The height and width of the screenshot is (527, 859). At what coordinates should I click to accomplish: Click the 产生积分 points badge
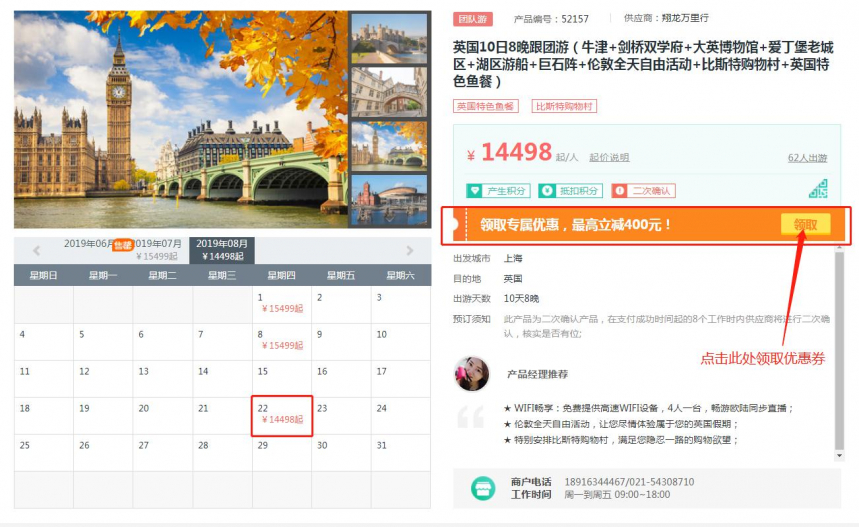pyautogui.click(x=498, y=191)
